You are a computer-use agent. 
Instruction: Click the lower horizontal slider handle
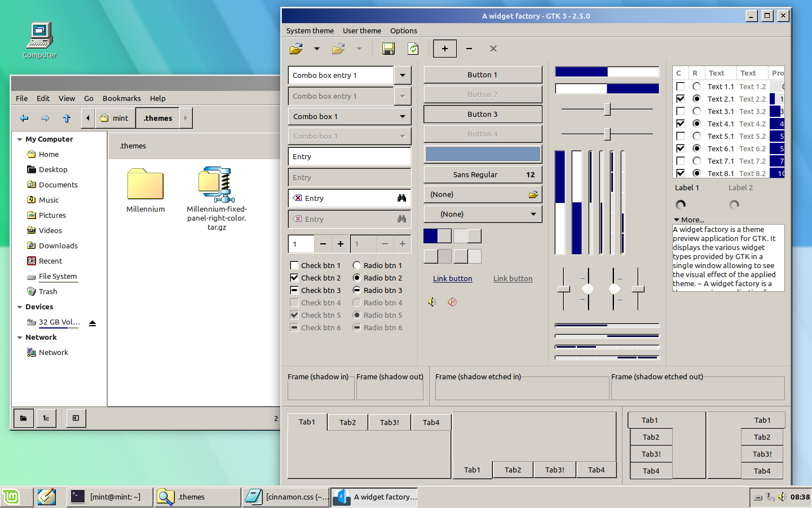pyautogui.click(x=607, y=134)
